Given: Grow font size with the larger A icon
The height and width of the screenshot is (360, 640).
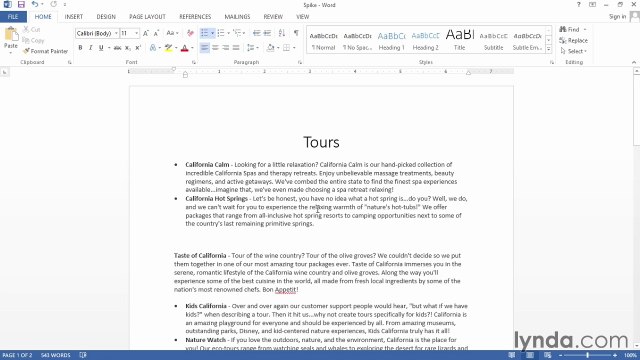Looking at the screenshot, I should (x=146, y=33).
